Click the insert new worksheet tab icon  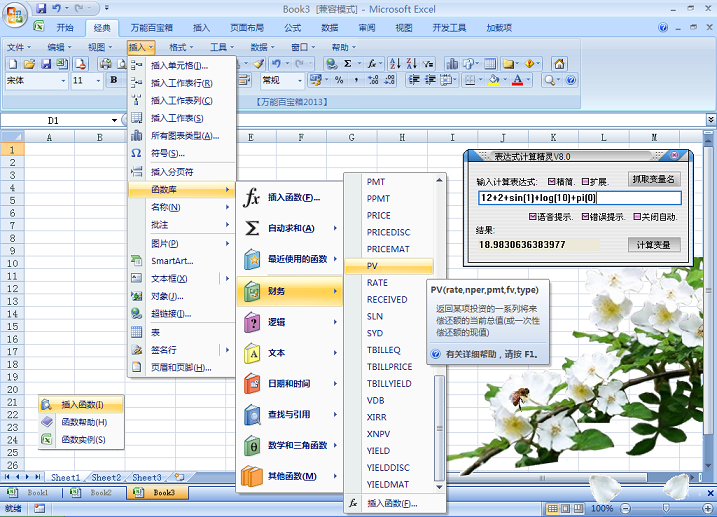tap(179, 477)
